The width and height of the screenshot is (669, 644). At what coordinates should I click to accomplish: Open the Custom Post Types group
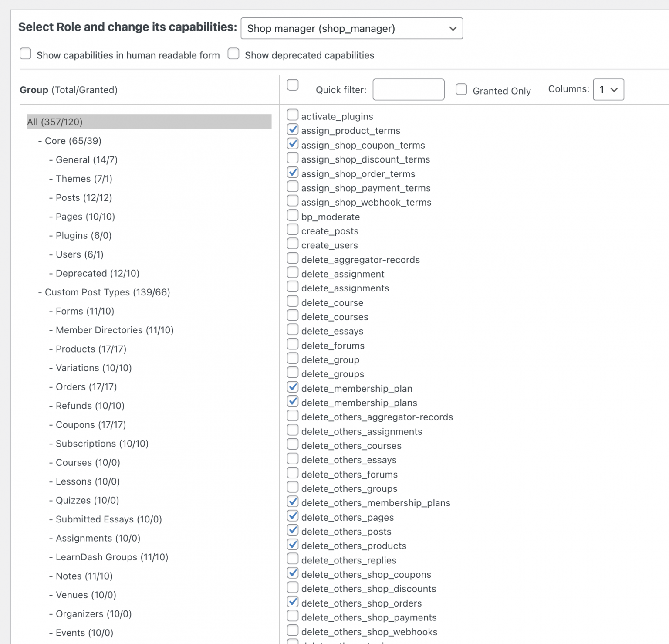pyautogui.click(x=106, y=292)
